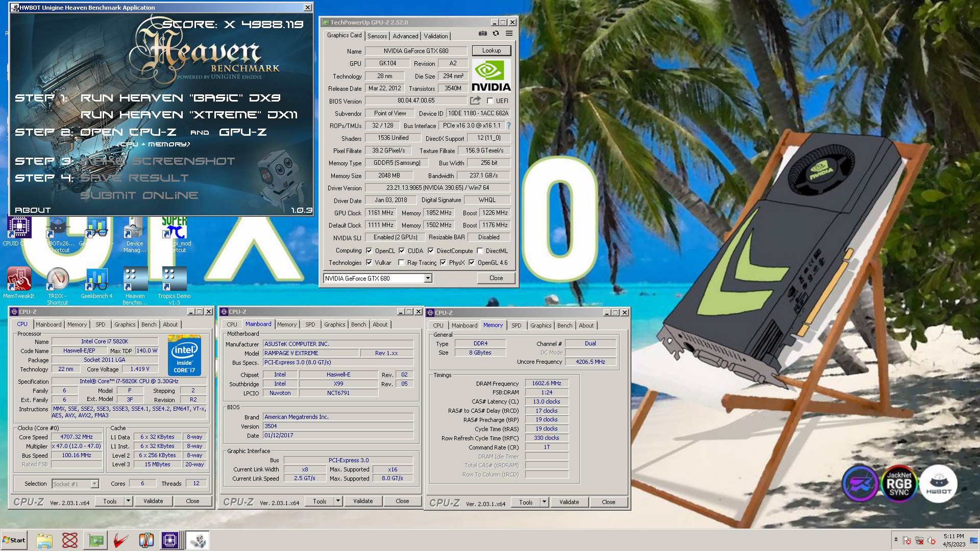
Task: Switch to the Advanced tab in GPU-Z
Action: [x=406, y=36]
